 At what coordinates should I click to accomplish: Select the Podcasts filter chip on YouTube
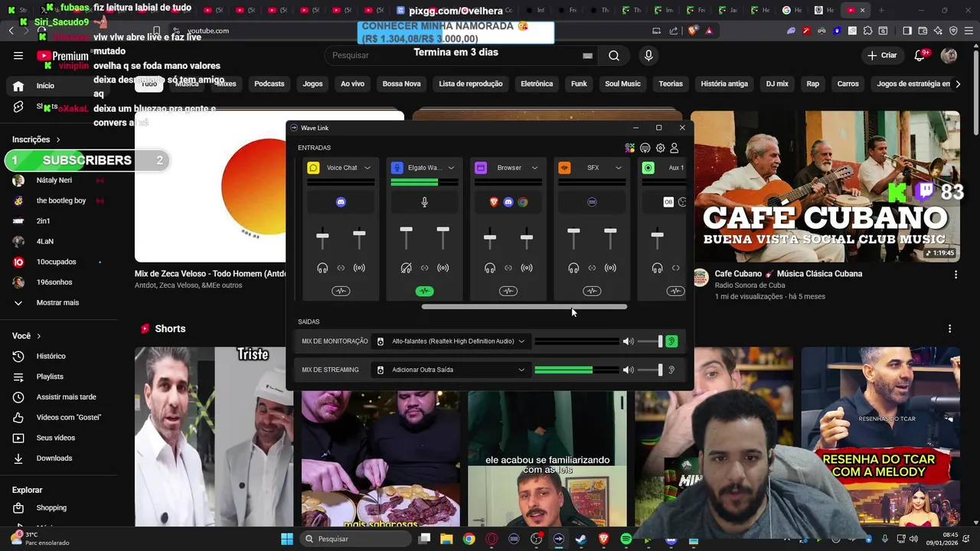(269, 83)
